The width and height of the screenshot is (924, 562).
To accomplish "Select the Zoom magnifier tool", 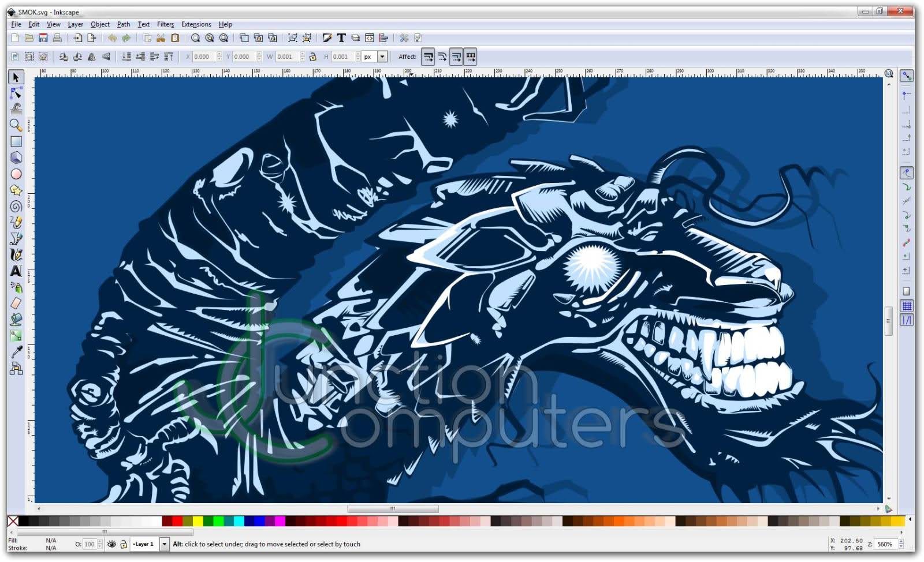I will point(16,125).
